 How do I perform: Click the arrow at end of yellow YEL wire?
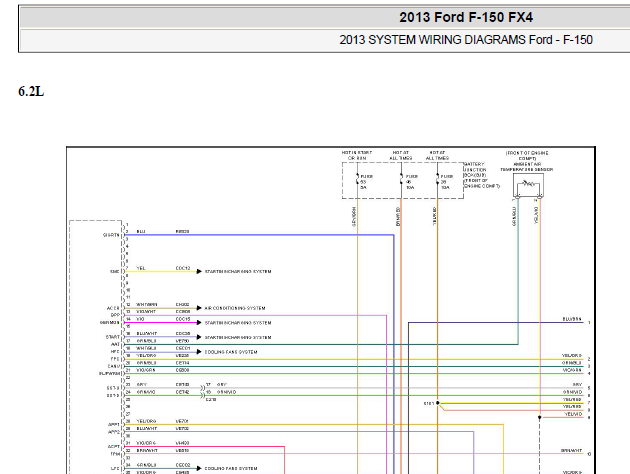199,272
